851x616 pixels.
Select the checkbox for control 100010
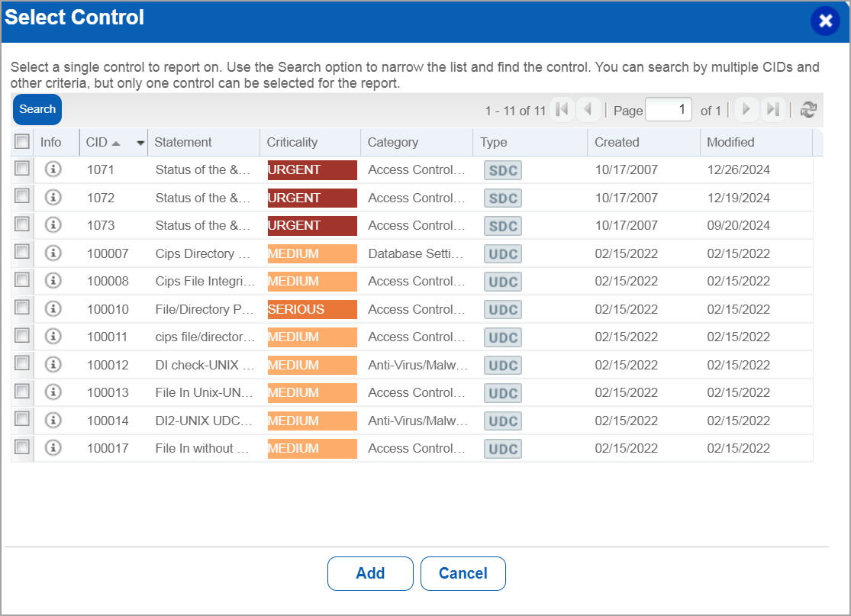click(21, 309)
